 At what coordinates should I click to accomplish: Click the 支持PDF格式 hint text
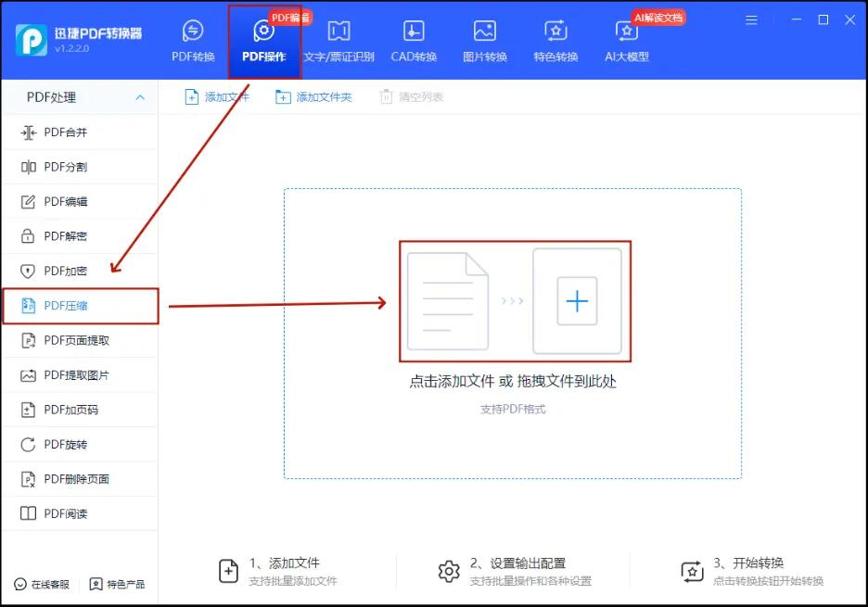[x=513, y=410]
